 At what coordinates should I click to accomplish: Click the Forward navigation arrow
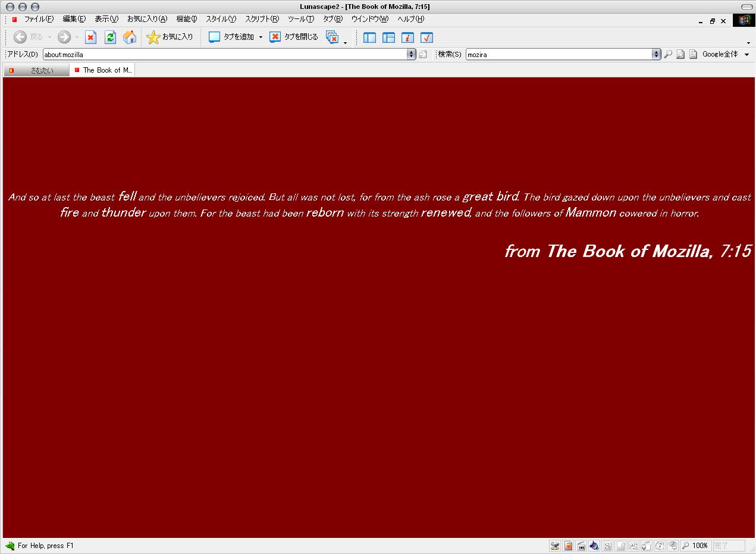(x=64, y=37)
